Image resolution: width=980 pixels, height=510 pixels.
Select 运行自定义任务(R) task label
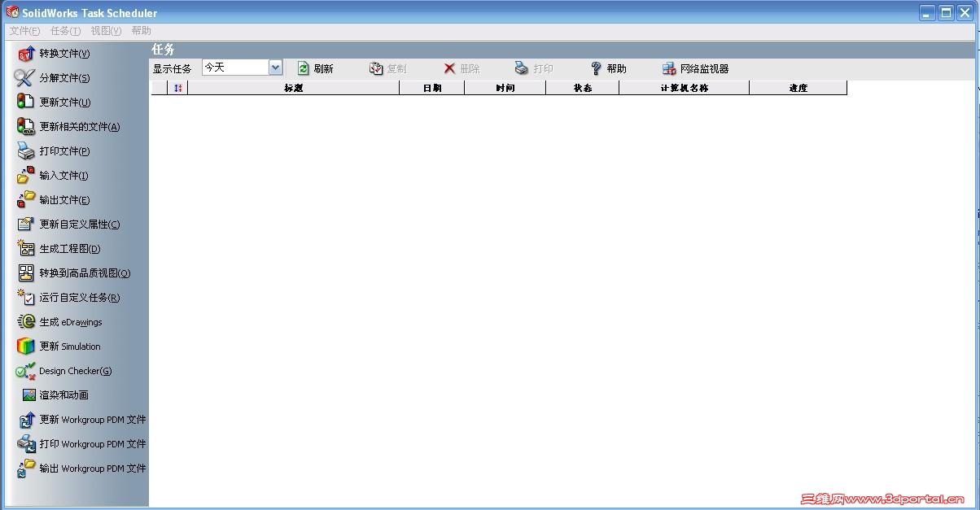coord(80,298)
